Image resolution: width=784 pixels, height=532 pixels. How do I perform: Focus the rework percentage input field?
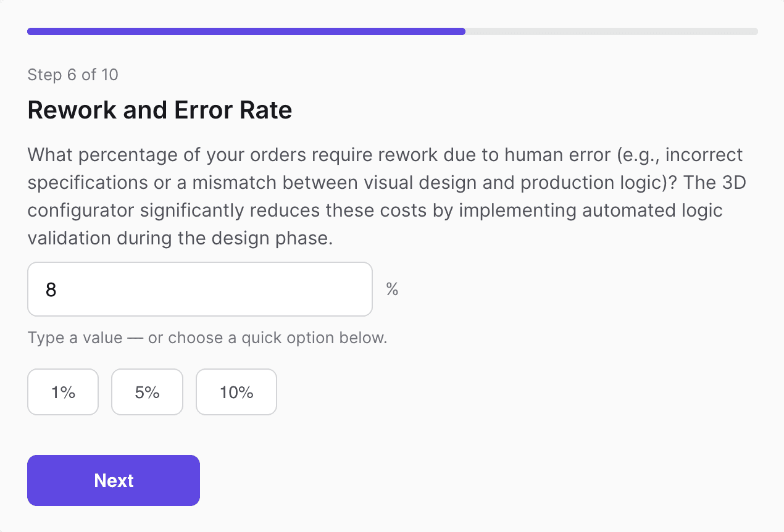[199, 289]
